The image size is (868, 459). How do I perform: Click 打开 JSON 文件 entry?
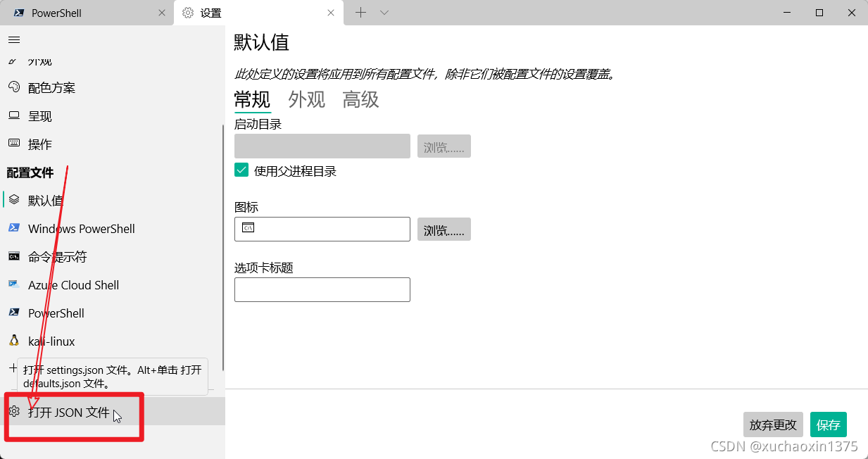pos(113,411)
